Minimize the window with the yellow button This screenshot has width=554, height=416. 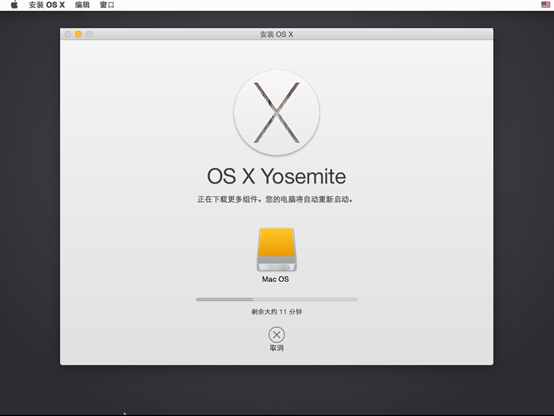point(78,34)
